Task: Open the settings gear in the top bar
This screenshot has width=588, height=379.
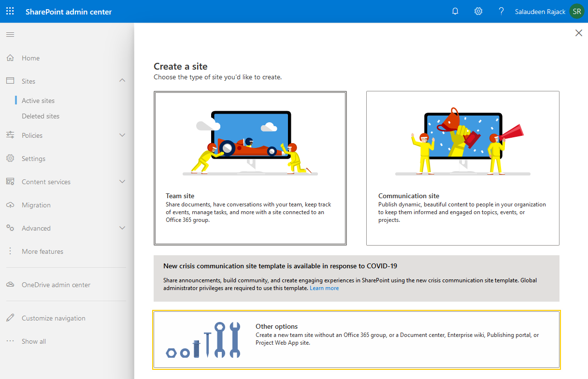Action: click(x=478, y=11)
